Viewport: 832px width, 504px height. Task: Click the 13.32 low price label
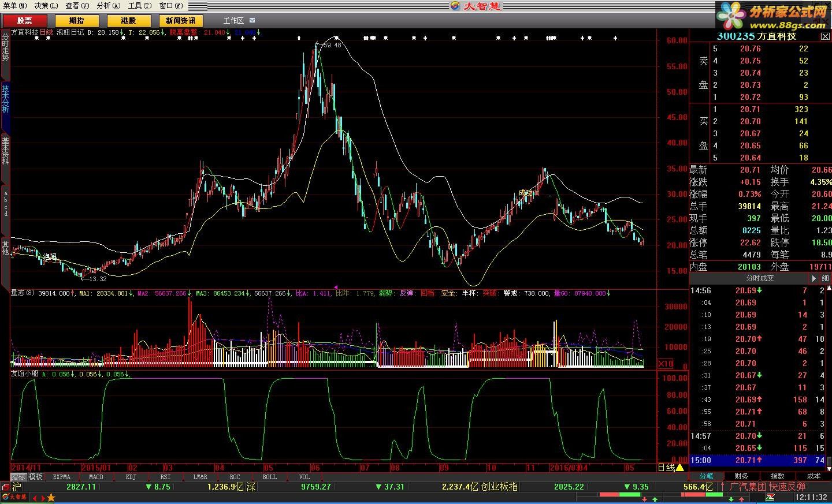point(98,279)
